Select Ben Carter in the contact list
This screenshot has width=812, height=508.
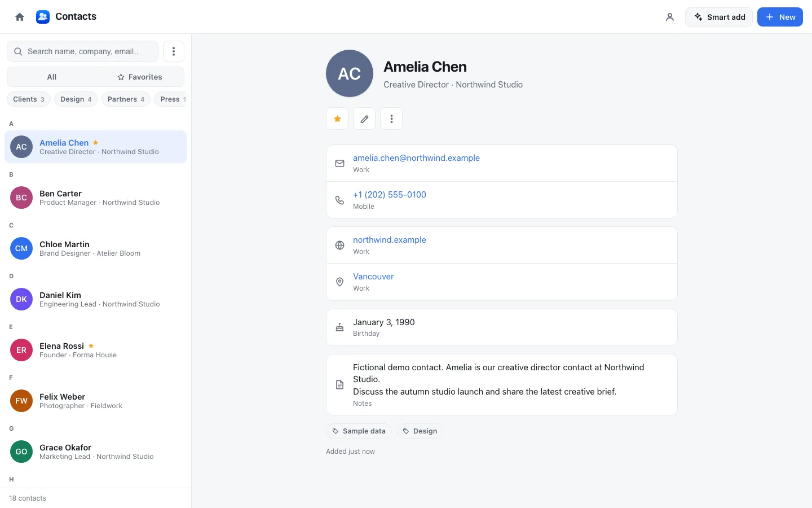click(x=95, y=198)
